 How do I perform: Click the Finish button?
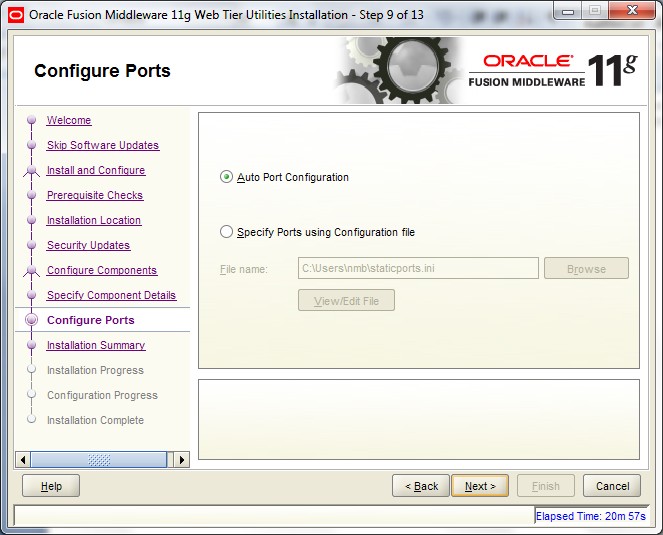tap(545, 486)
